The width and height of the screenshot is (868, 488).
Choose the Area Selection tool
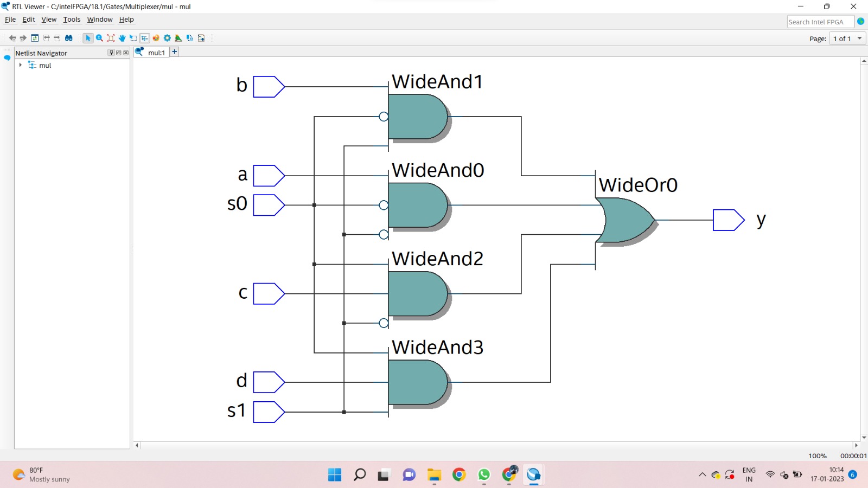pos(133,38)
